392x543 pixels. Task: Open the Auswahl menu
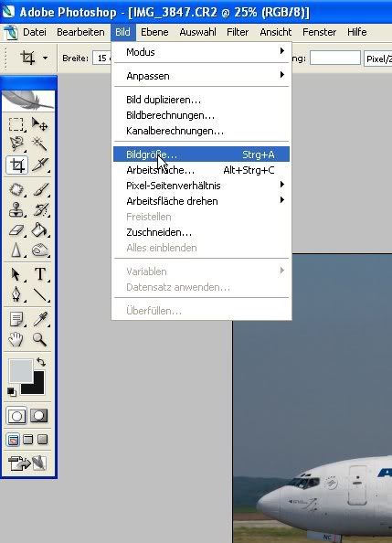tap(197, 32)
